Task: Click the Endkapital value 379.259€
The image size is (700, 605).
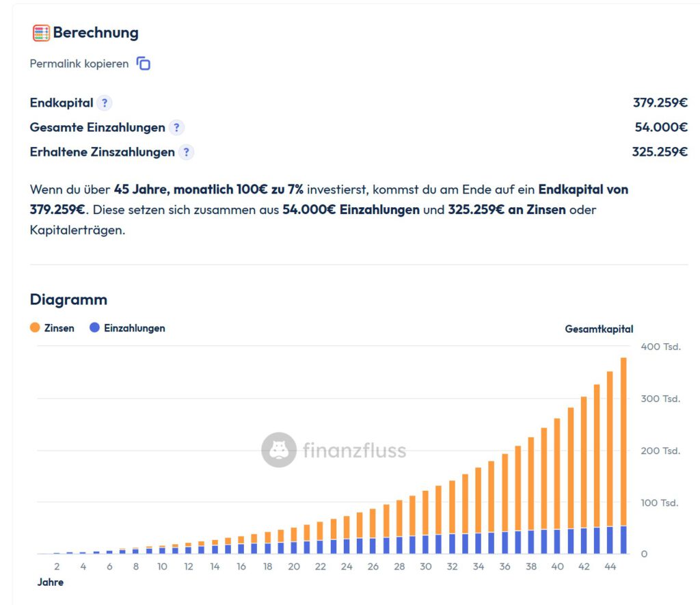Action: (660, 103)
